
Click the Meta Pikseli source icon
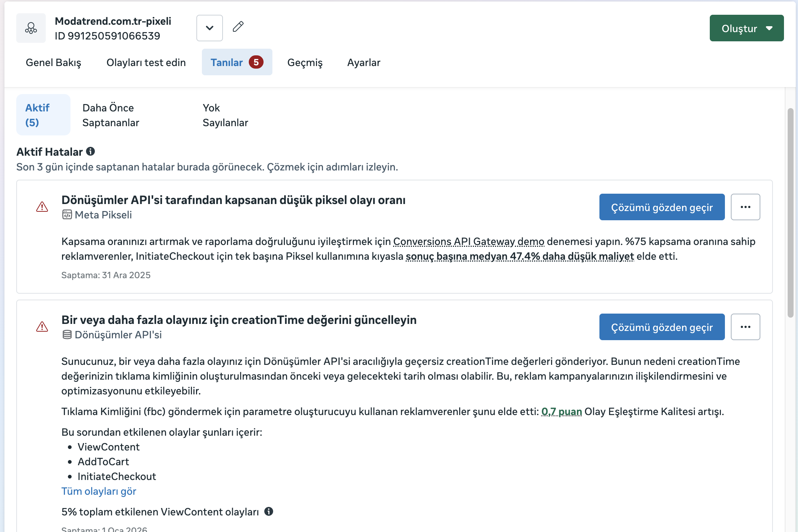click(x=67, y=215)
